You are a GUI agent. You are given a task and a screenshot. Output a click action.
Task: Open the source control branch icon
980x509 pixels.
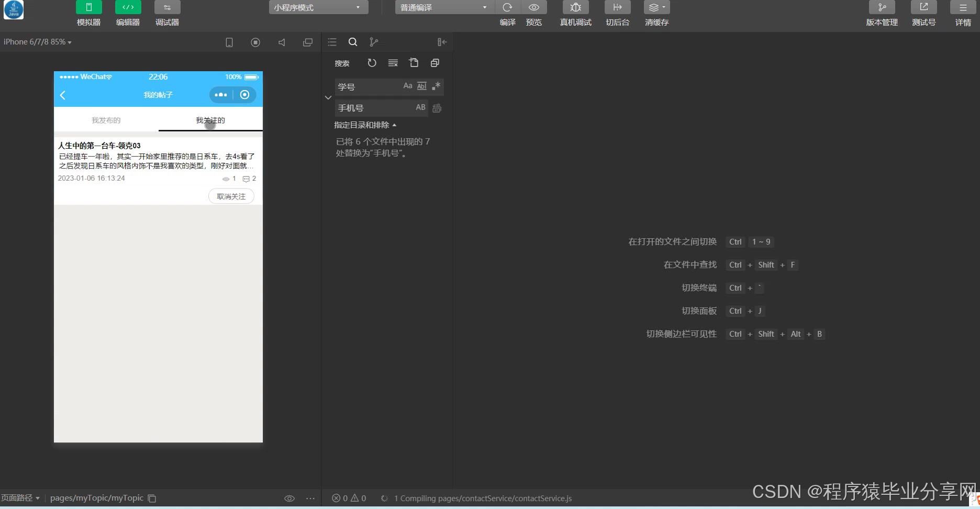point(373,42)
